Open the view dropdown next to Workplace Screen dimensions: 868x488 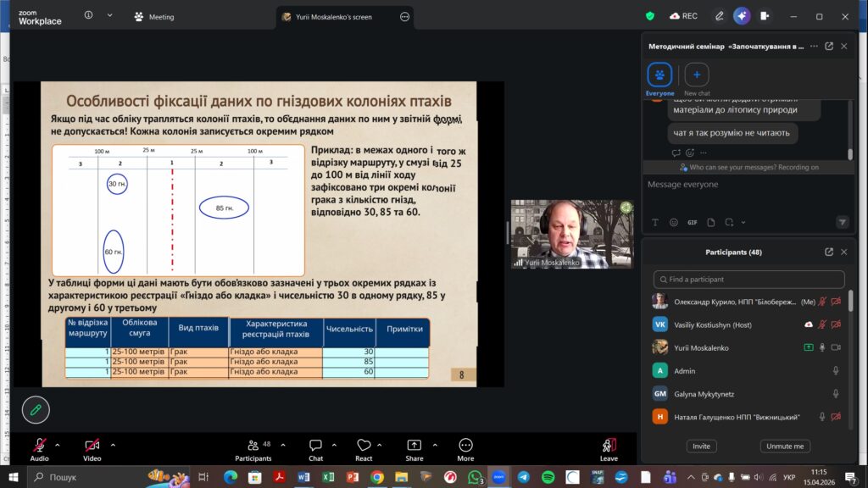click(x=109, y=16)
